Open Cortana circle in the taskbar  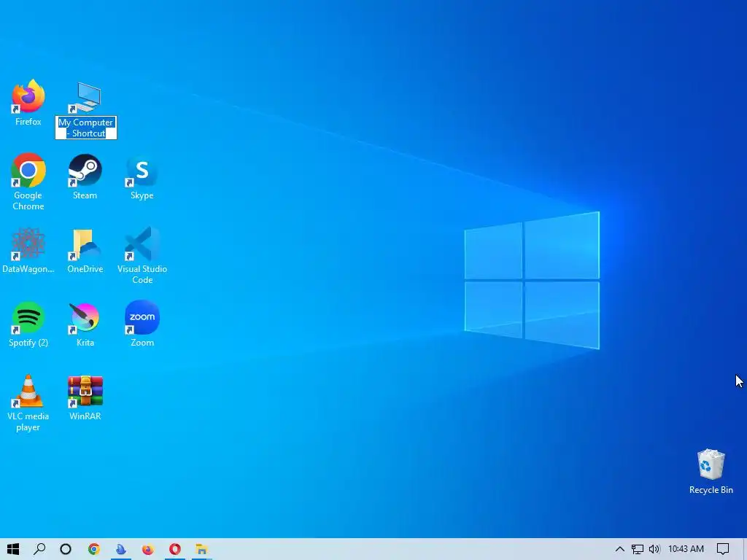pos(66,549)
